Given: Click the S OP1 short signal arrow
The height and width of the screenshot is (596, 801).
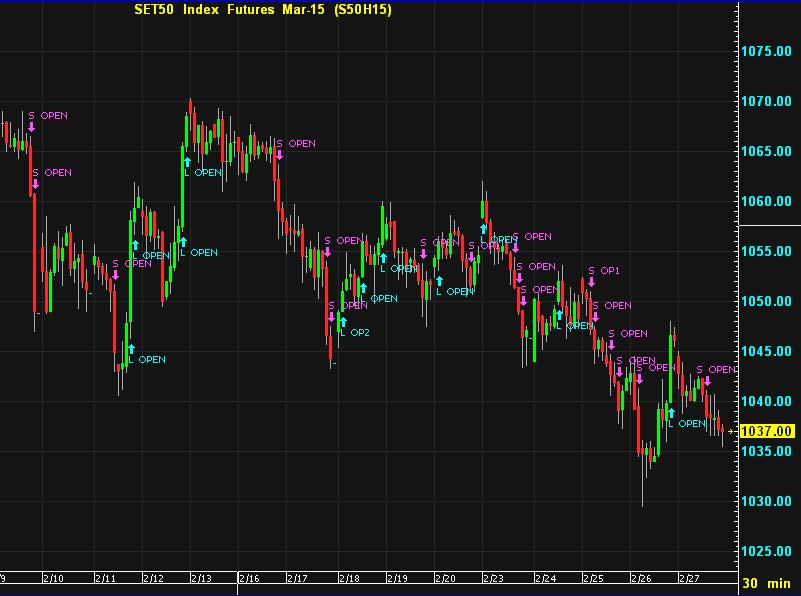Looking at the screenshot, I should (x=591, y=281).
